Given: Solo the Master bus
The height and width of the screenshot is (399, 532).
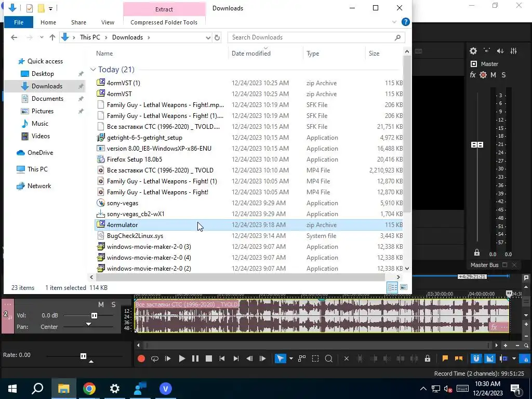Looking at the screenshot, I should point(503,75).
